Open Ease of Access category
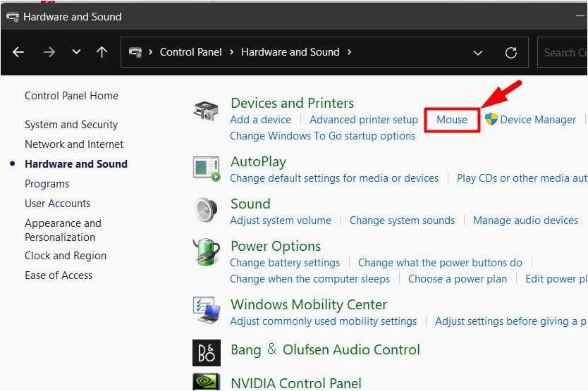Viewport: 588px width, 391px height. 59,275
